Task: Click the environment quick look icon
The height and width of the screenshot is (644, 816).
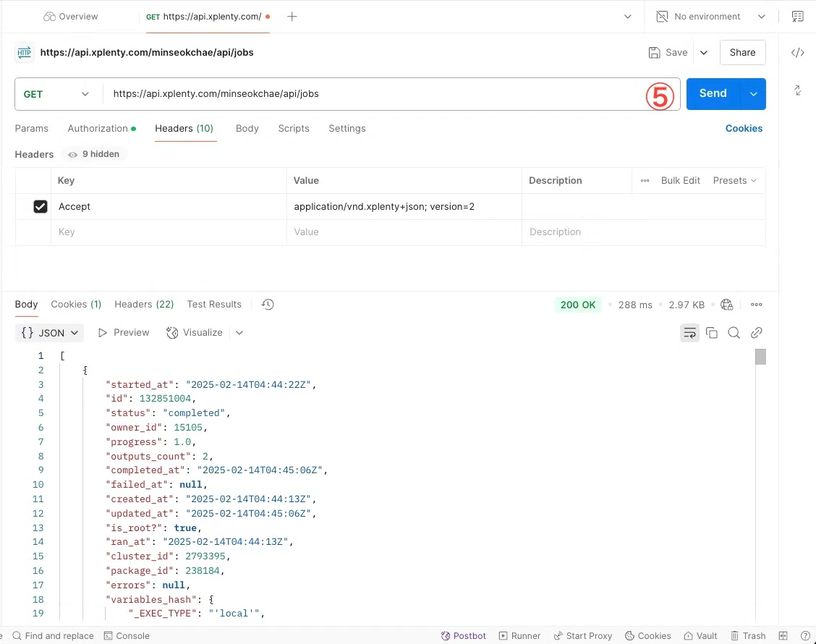Action: [x=797, y=17]
